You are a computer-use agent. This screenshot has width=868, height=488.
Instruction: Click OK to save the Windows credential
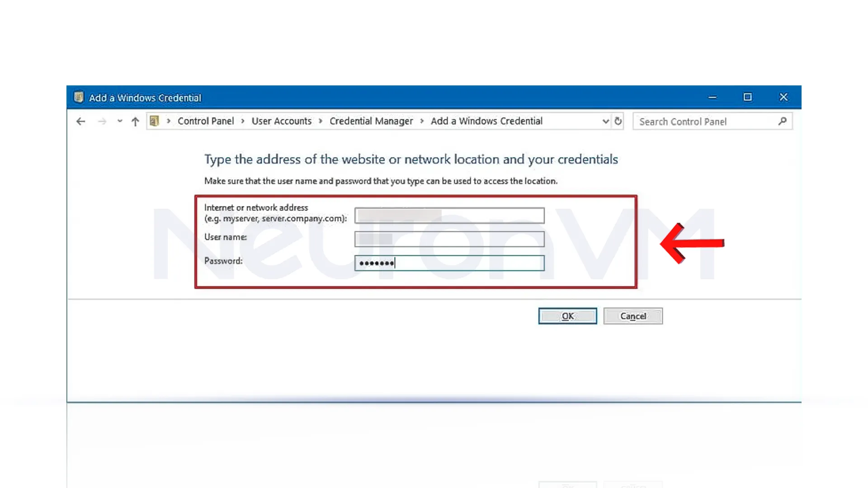pyautogui.click(x=567, y=316)
